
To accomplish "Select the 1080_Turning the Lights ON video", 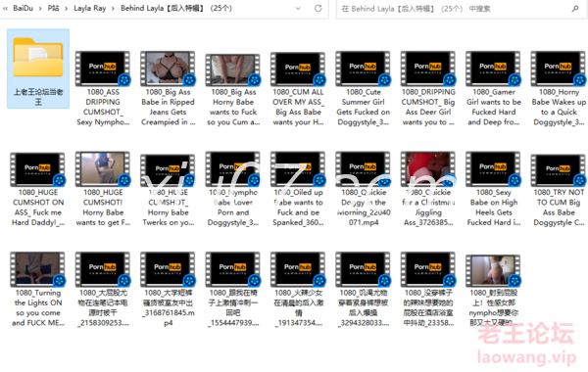I will [x=38, y=290].
